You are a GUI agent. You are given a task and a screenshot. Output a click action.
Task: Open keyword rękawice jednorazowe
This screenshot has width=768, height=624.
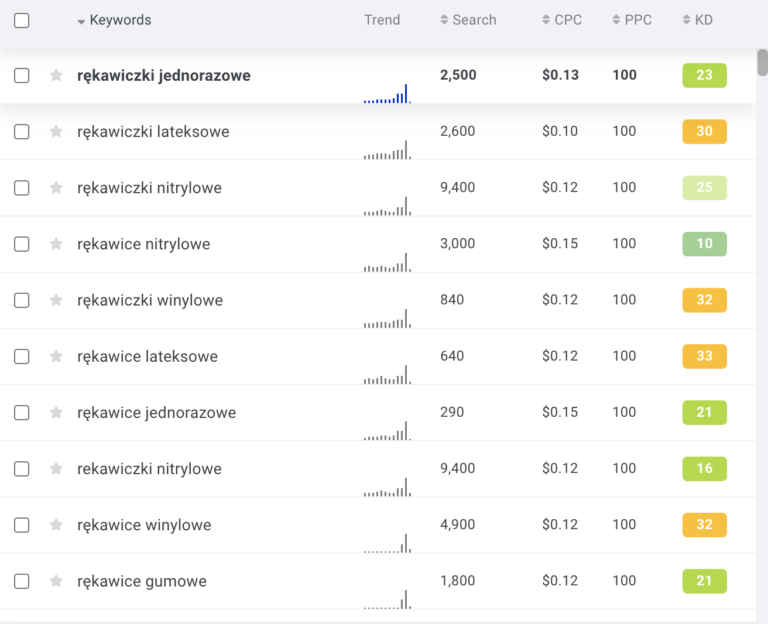coord(156,413)
